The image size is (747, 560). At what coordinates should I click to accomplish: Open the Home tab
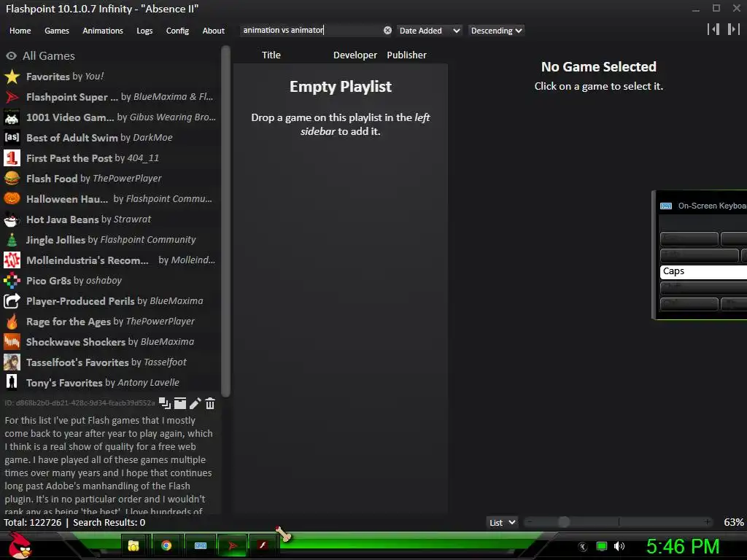tap(20, 31)
